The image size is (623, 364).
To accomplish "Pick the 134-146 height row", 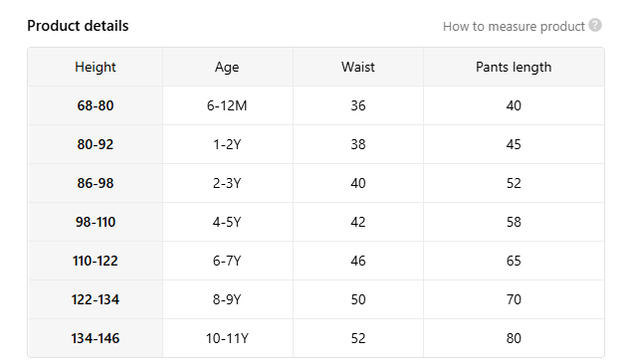I will click(x=315, y=338).
